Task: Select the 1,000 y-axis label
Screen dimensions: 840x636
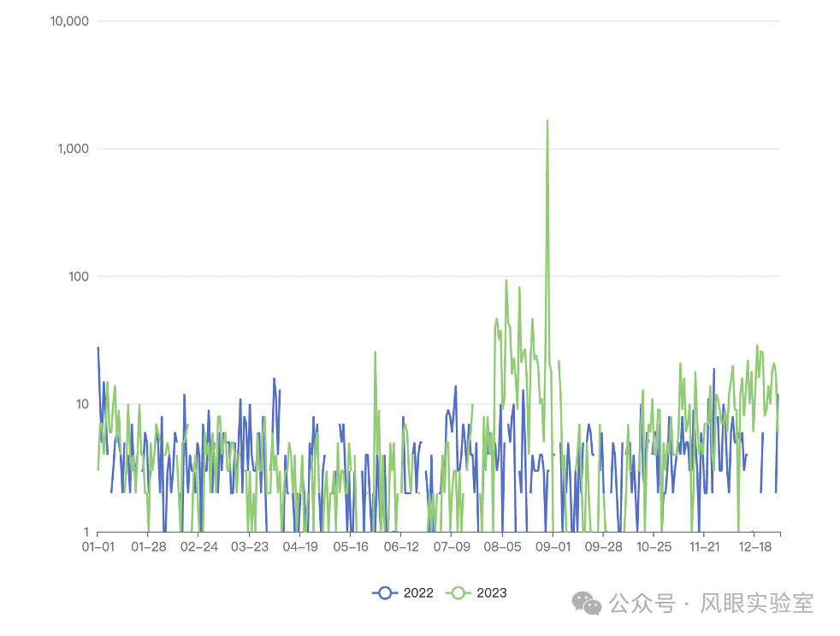Action: pos(74,149)
